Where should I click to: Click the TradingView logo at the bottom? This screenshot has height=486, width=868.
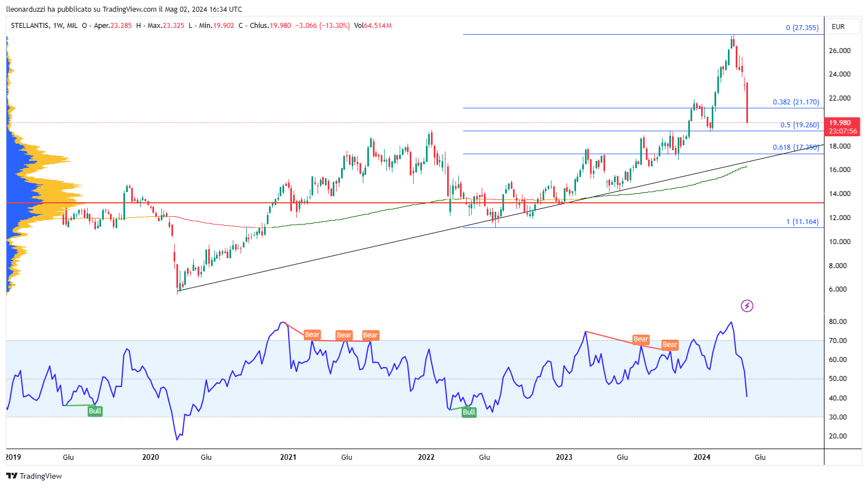coord(34,476)
